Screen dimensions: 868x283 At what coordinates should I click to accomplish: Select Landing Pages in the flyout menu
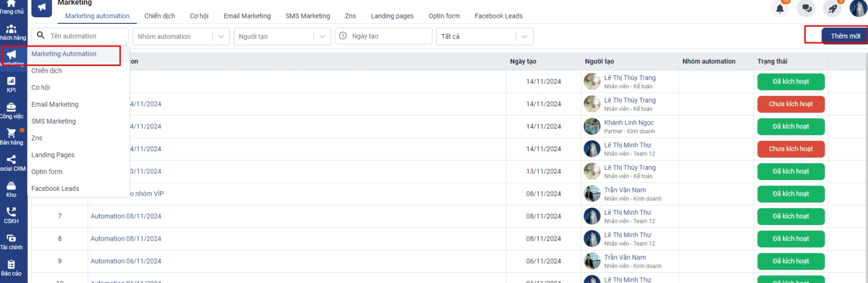[x=53, y=155]
